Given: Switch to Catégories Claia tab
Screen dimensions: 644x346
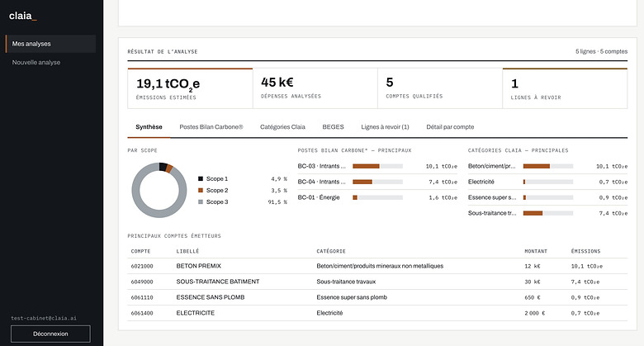Looking at the screenshot, I should click(x=282, y=127).
